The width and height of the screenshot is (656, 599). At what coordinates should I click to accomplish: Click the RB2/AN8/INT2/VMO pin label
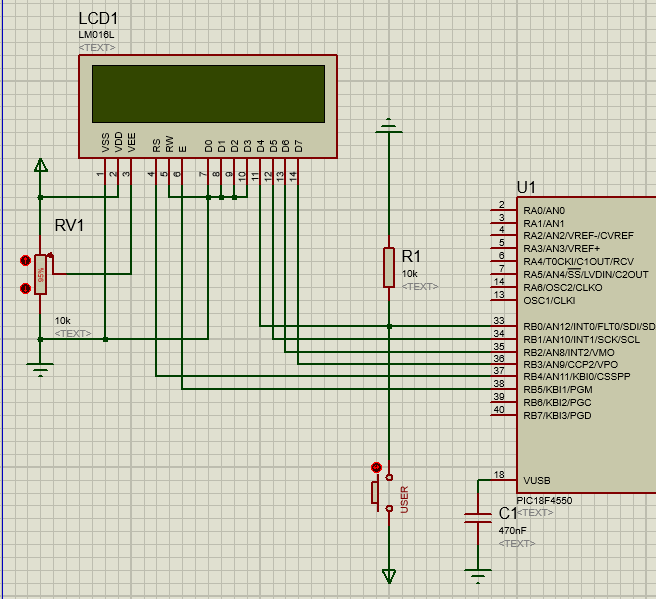click(569, 352)
